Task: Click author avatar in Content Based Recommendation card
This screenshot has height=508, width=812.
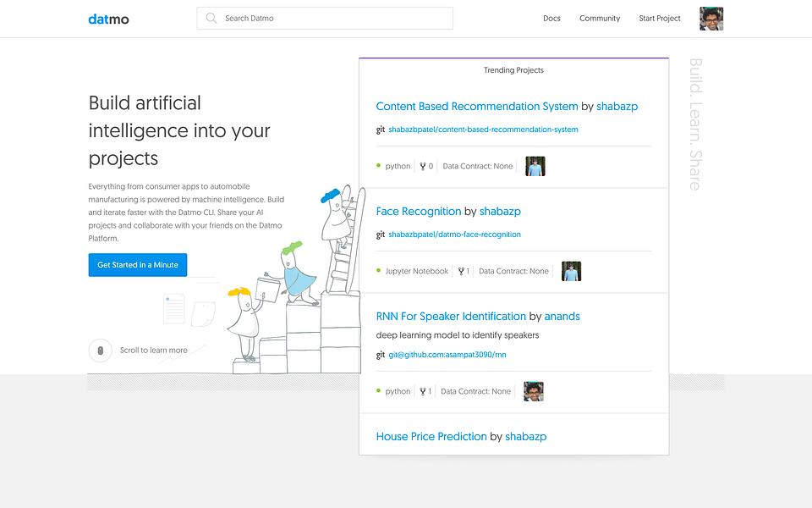Action: click(x=535, y=167)
